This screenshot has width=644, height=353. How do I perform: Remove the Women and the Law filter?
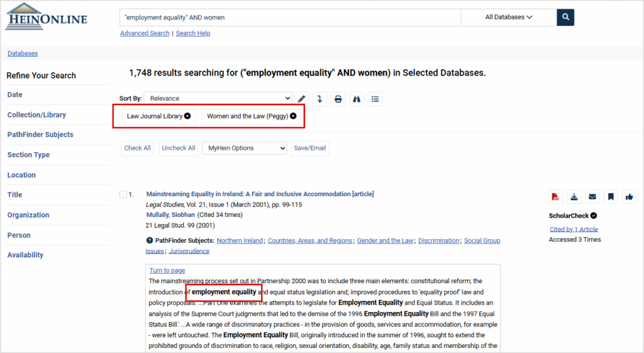293,116
